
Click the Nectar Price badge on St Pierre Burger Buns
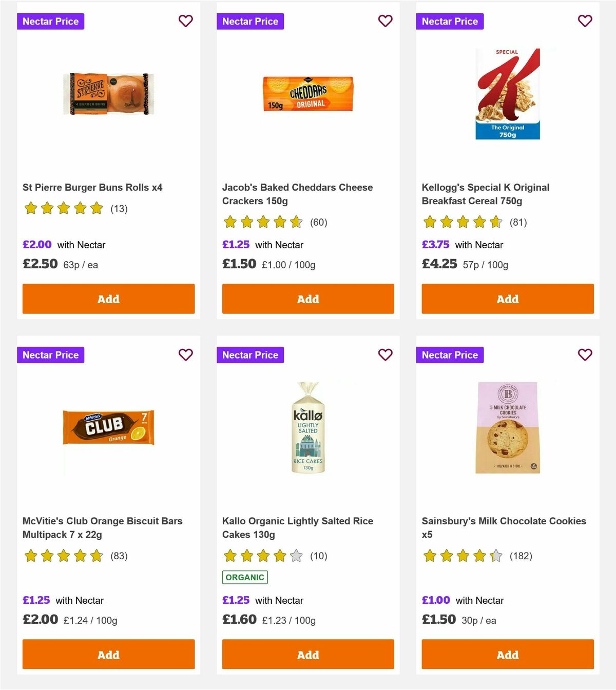[50, 21]
